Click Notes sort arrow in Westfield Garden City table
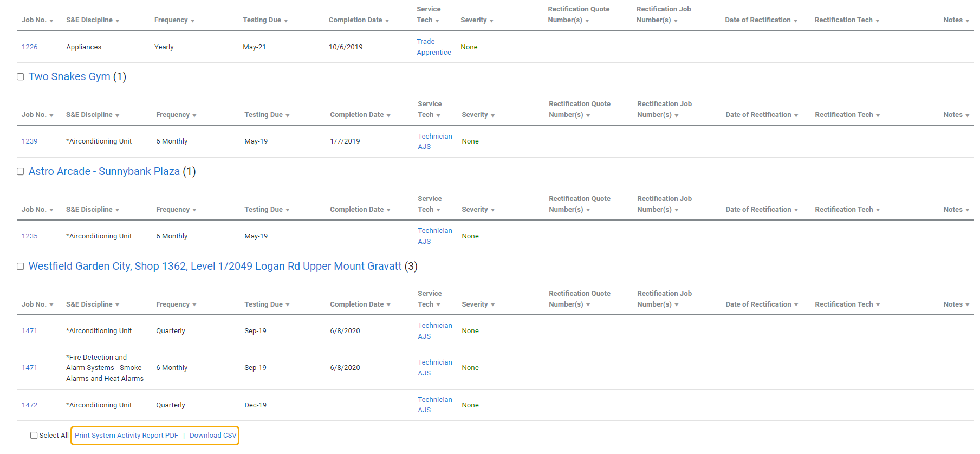 (967, 305)
